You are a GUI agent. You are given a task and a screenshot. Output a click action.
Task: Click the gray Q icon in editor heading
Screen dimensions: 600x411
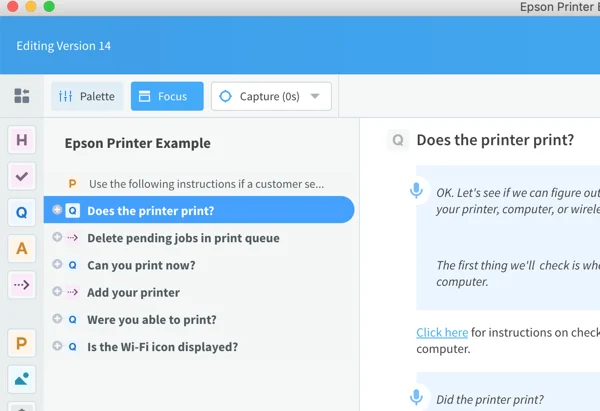pyautogui.click(x=398, y=140)
